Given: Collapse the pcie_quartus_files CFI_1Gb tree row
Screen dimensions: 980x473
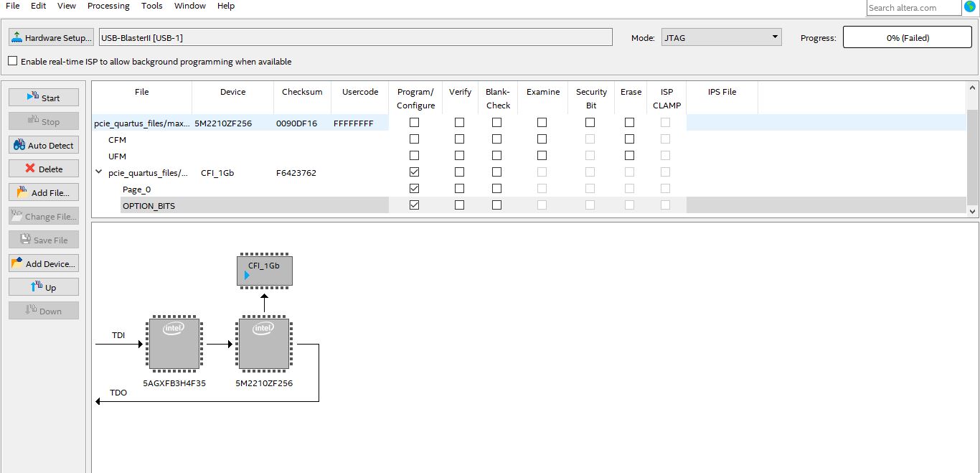Looking at the screenshot, I should coord(99,172).
